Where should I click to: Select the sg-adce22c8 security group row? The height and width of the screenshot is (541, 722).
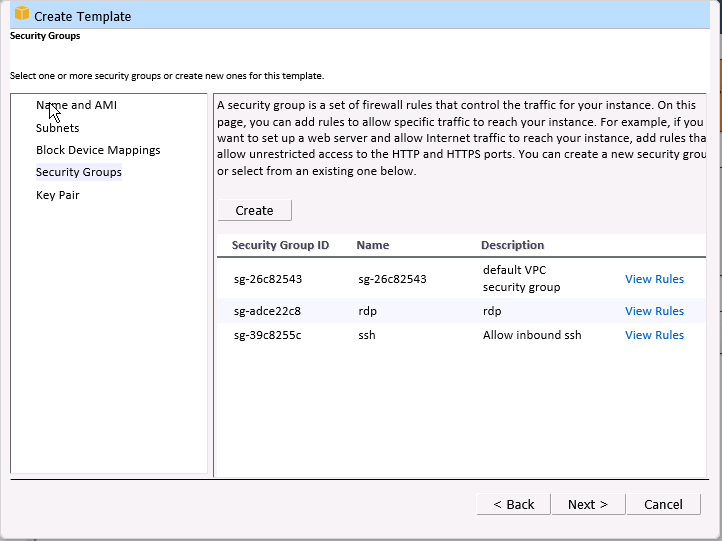267,311
